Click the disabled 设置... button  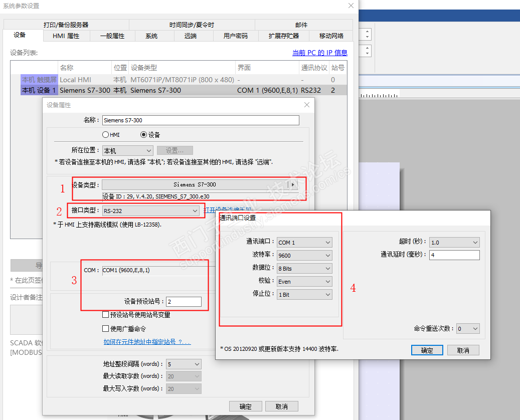click(175, 150)
